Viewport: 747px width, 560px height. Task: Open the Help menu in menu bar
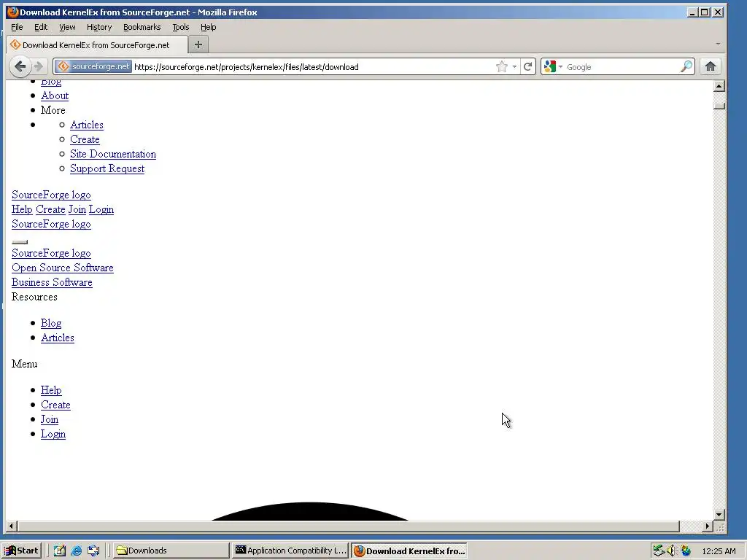pos(208,27)
